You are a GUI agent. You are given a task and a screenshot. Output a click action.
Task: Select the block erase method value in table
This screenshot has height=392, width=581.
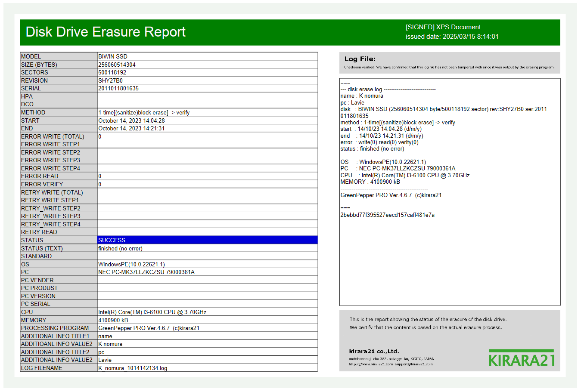(208, 112)
